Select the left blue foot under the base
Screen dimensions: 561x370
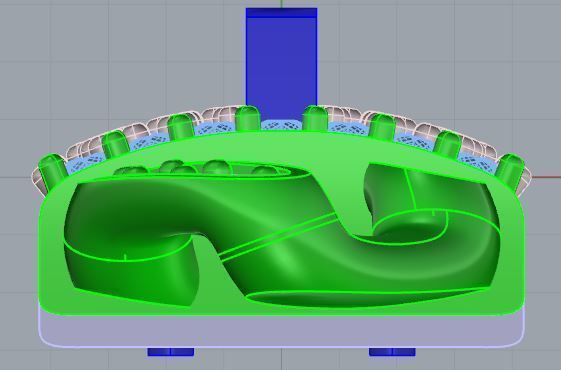171,352
